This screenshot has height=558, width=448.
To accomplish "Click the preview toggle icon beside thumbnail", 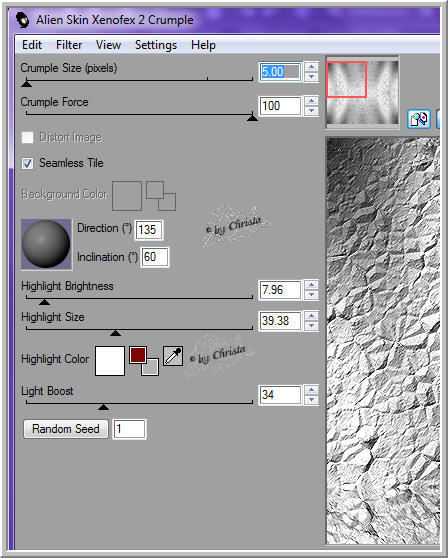I will point(419,119).
